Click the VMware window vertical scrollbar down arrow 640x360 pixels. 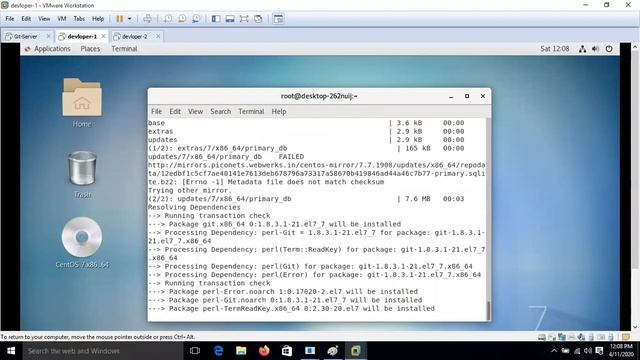coord(635,327)
